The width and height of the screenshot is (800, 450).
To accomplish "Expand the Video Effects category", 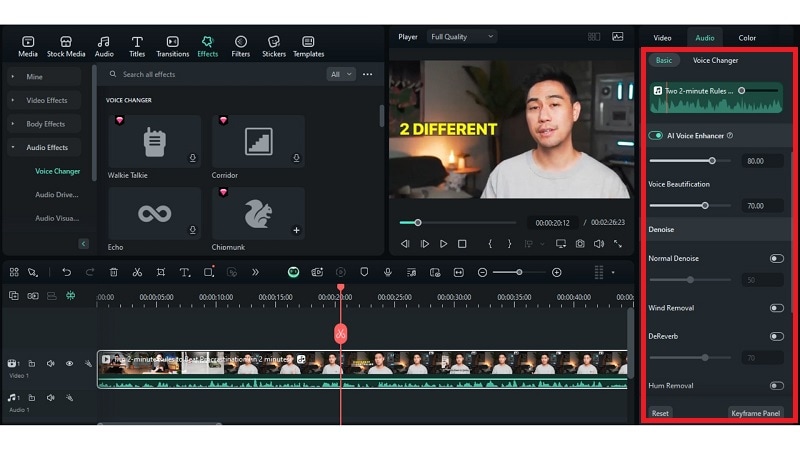I will pyautogui.click(x=44, y=101).
